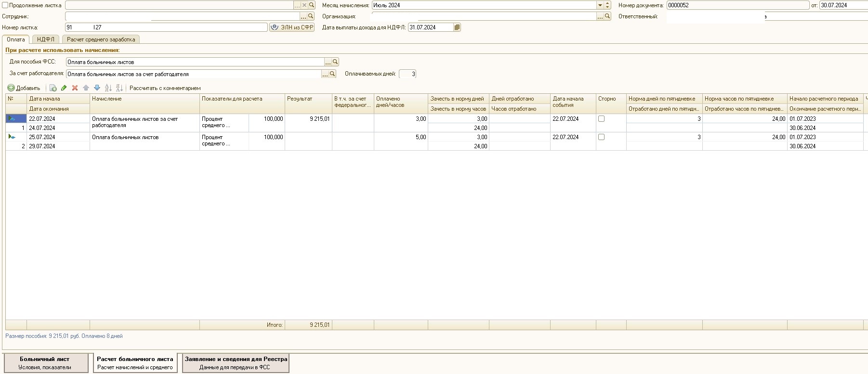Move the row up with the up arrow
Viewport: 868px width, 374px height.
tap(86, 88)
